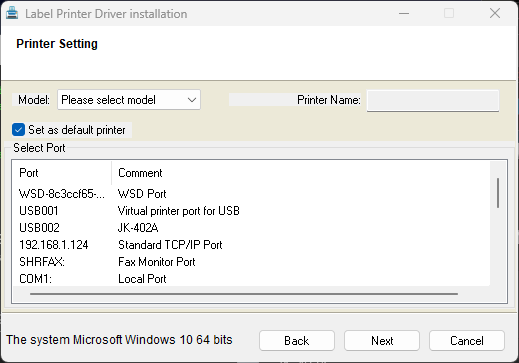519x363 pixels.
Task: Cancel the driver installation
Action: click(x=467, y=341)
